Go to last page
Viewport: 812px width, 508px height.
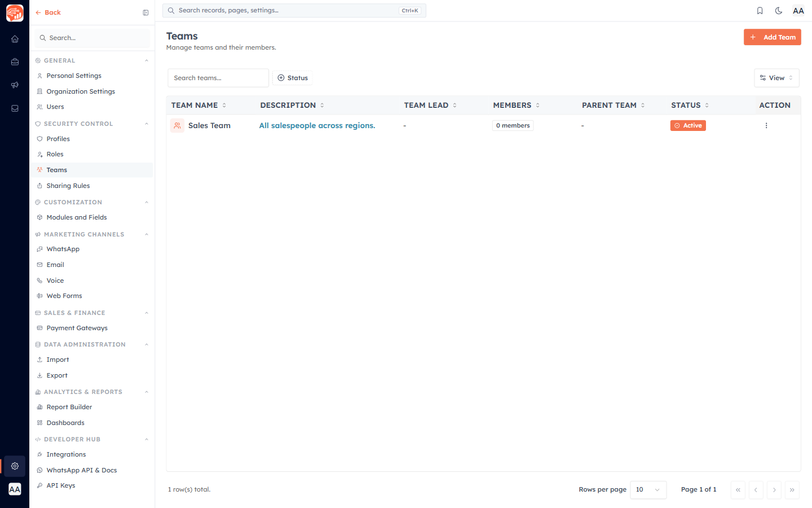(x=792, y=490)
